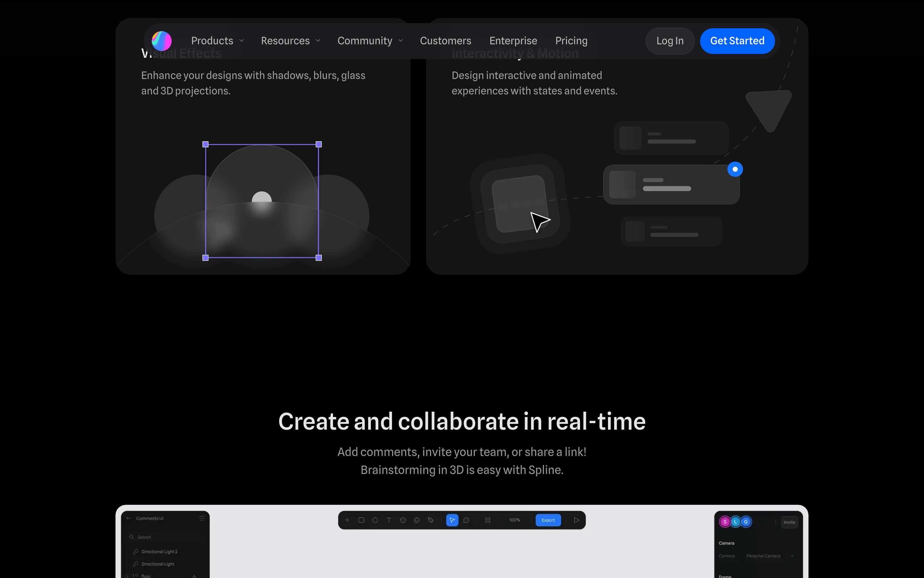Click the back arrow beside Comments UI
This screenshot has width=924, height=578.
coord(129,518)
